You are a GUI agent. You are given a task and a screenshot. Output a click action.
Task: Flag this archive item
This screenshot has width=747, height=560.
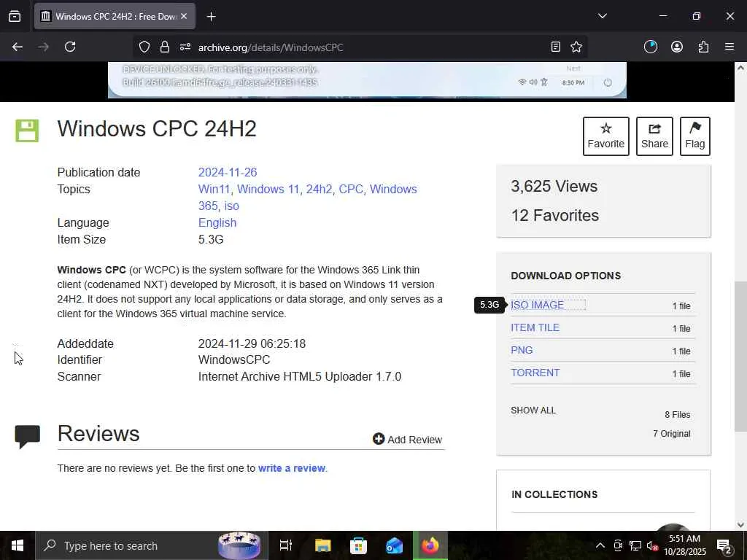point(695,136)
